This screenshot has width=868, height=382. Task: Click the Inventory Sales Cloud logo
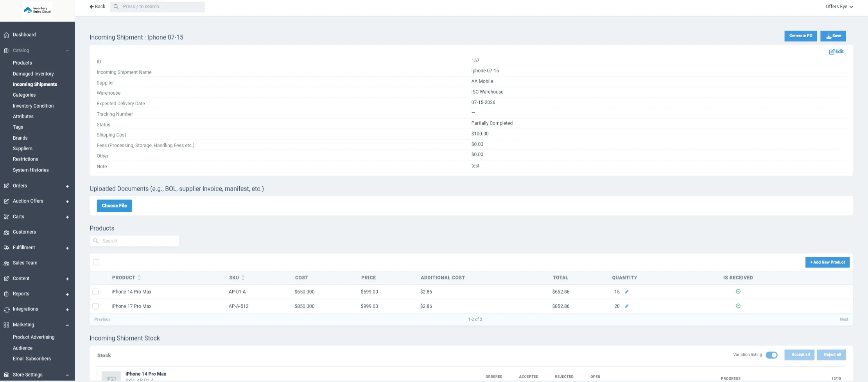tap(38, 10)
